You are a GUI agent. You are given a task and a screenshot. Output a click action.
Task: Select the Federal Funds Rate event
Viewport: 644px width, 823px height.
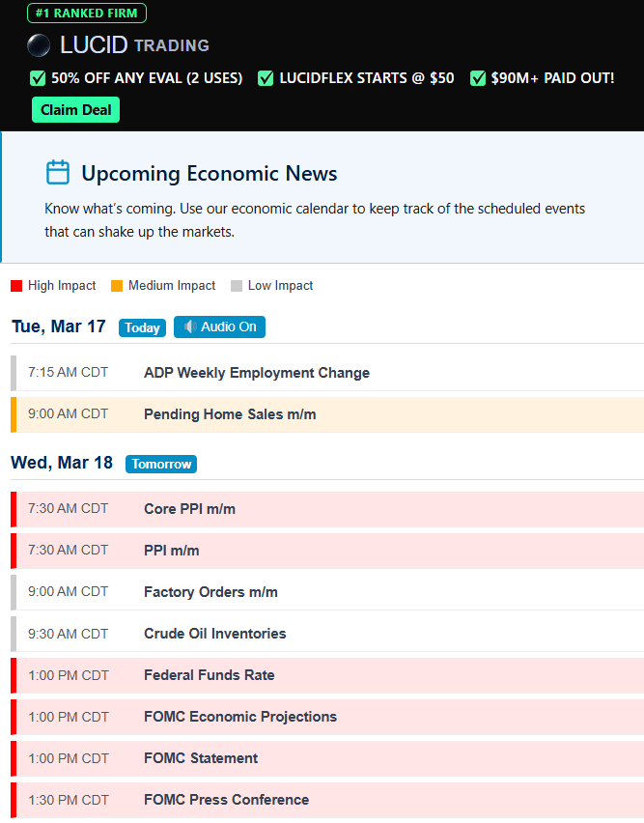pos(327,675)
